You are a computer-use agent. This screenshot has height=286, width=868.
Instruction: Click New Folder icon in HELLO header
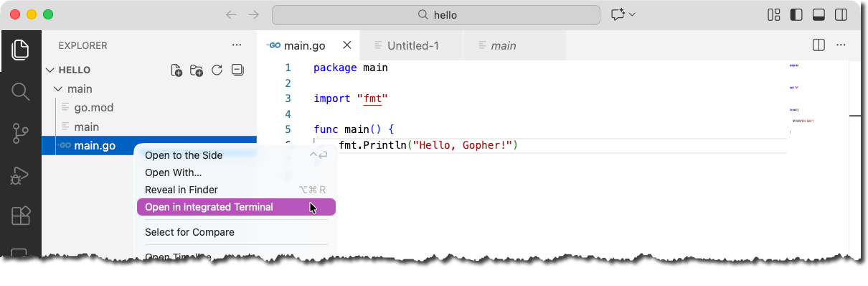pos(197,70)
